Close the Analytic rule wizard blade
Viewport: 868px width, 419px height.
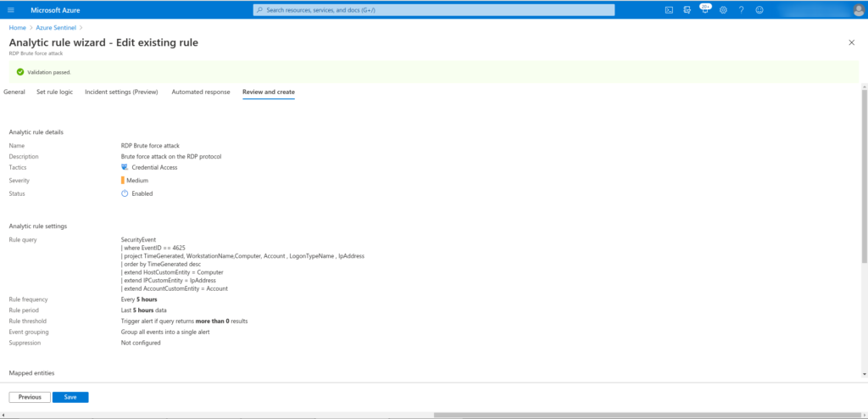pos(851,42)
